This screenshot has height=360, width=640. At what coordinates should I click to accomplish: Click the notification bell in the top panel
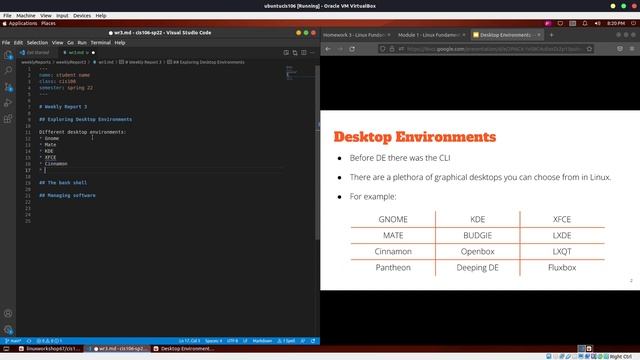[585, 24]
